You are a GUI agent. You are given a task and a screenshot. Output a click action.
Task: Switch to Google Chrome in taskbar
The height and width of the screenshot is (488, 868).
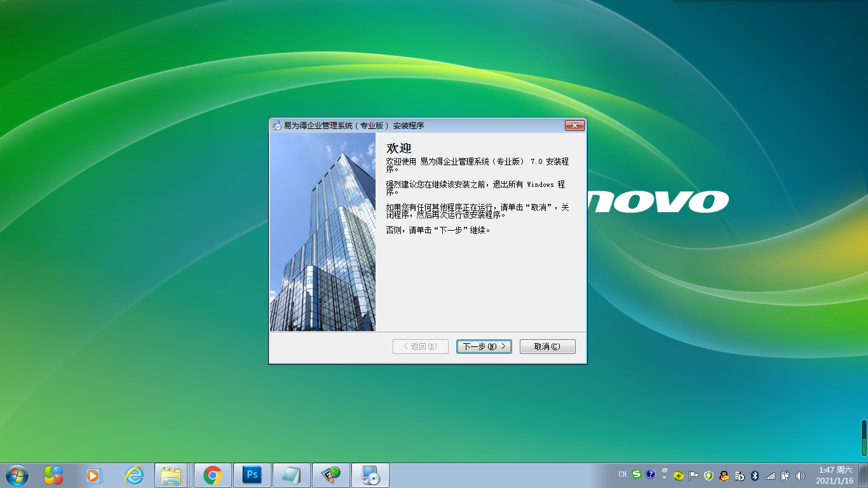(x=212, y=475)
